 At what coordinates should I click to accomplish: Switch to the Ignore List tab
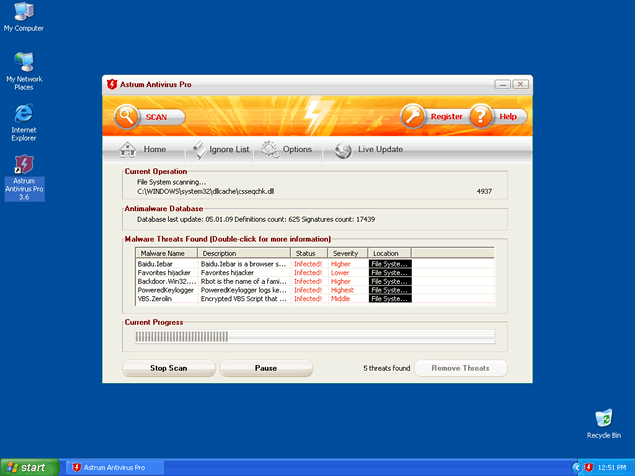218,149
